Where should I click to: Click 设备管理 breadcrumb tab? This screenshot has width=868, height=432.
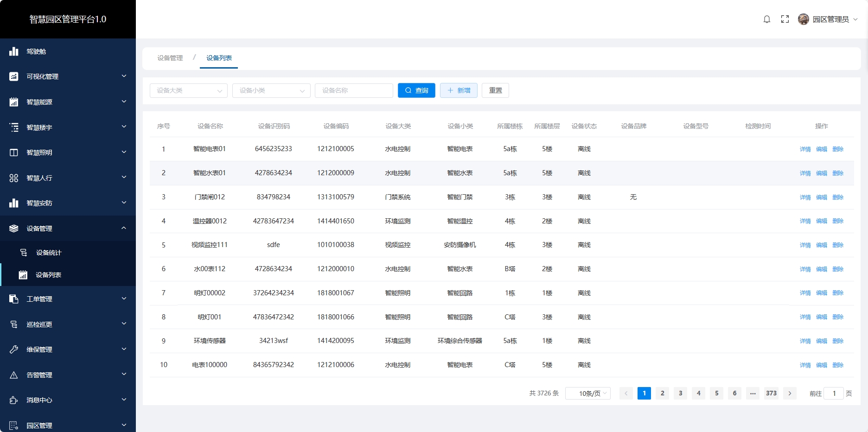click(170, 58)
